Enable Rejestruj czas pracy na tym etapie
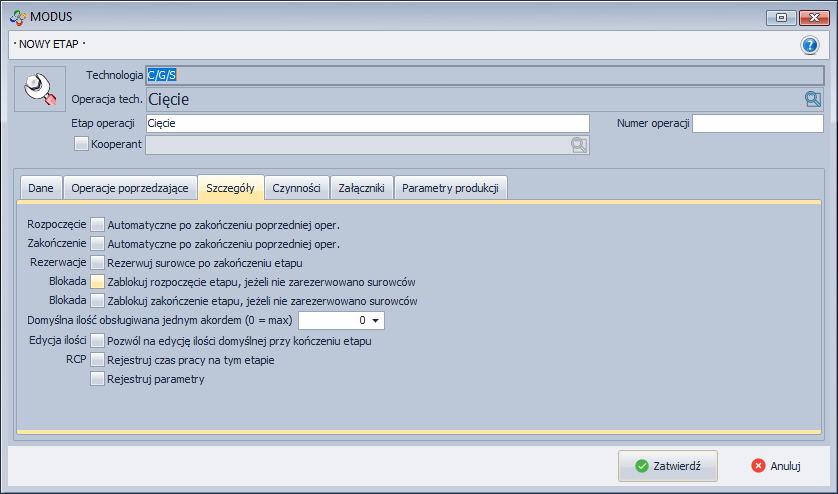838x494 pixels. click(98, 360)
